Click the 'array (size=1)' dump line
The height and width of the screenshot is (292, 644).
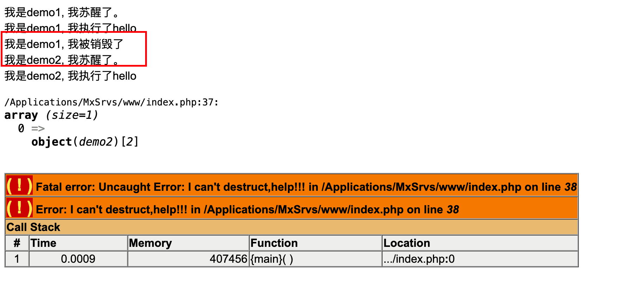pos(51,115)
